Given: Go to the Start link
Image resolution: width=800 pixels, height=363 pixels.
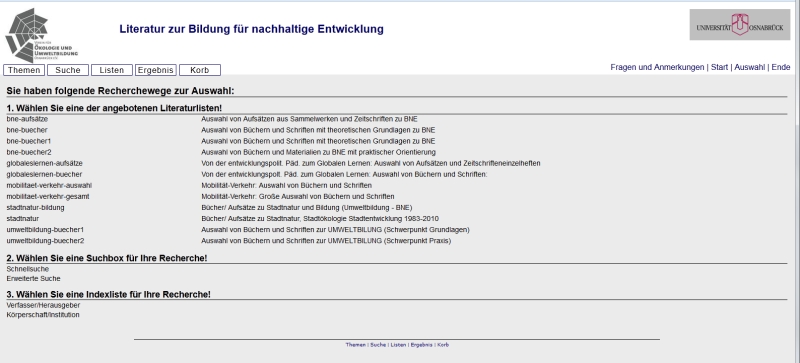Looking at the screenshot, I should [719, 67].
